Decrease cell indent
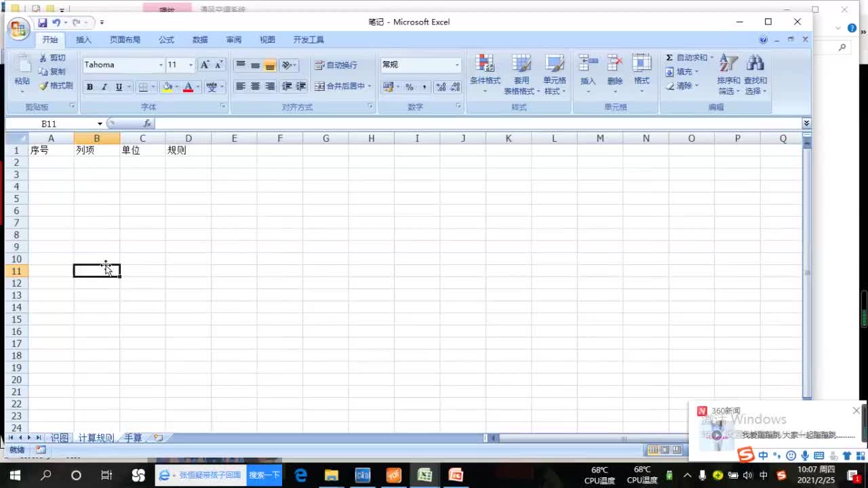 coord(287,86)
